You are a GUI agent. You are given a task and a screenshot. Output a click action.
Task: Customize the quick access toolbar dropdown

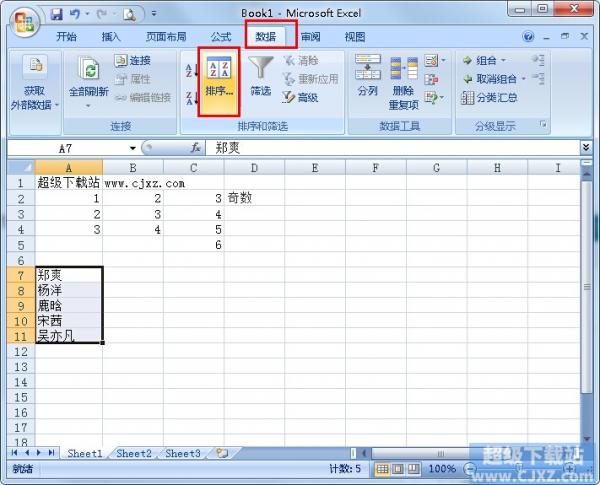click(154, 14)
